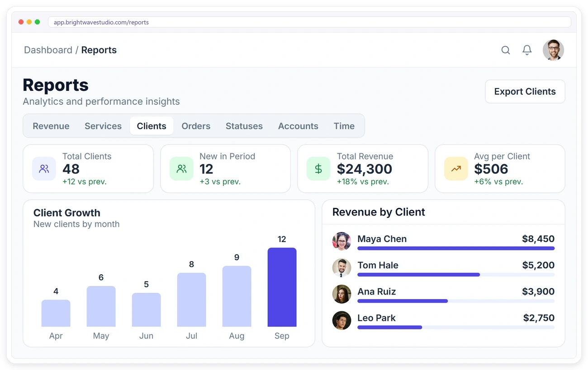Screen dimensions: 588x370
Task: Click the May bar in Client Growth
Action: tap(101, 306)
